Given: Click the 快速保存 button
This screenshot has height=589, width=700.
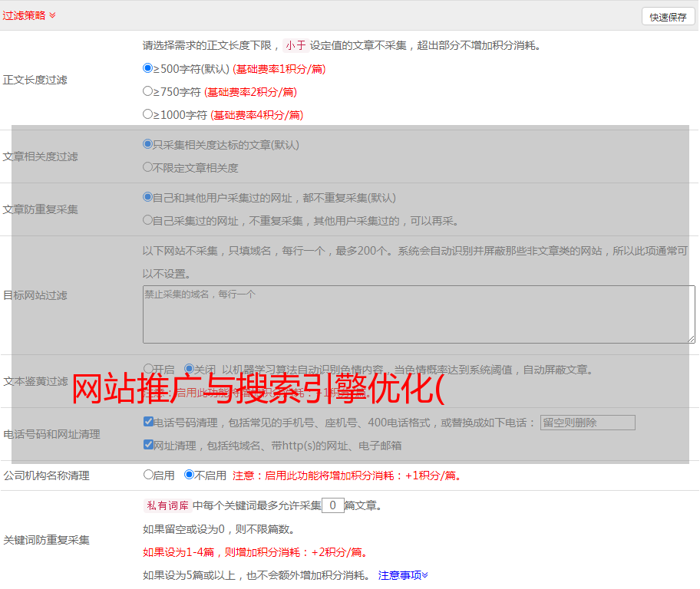Looking at the screenshot, I should click(x=668, y=17).
